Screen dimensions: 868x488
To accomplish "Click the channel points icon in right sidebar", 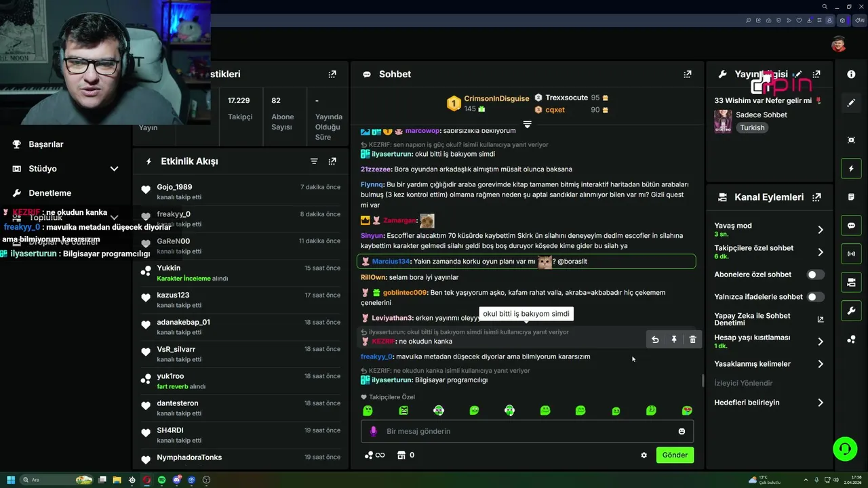I will click(x=851, y=340).
